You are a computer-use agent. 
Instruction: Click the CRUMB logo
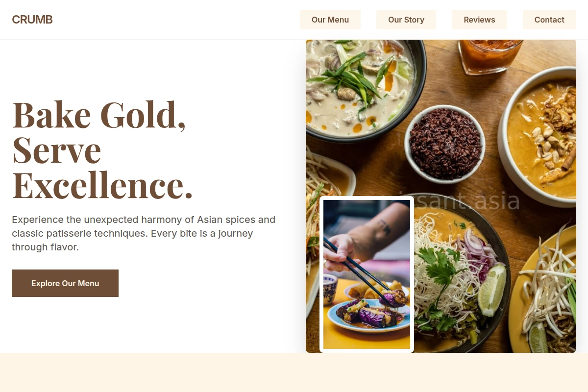click(x=32, y=20)
